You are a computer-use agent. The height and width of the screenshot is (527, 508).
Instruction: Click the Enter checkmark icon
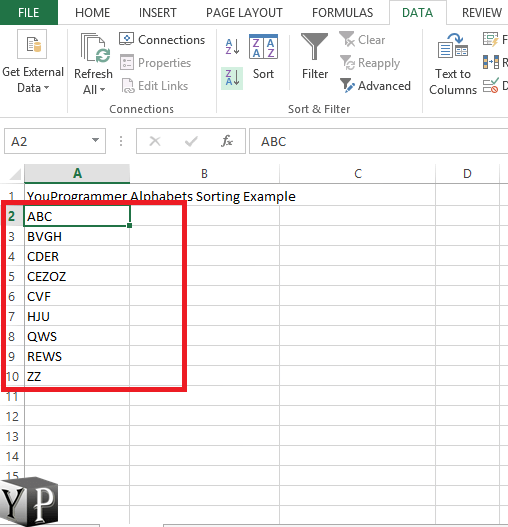pyautogui.click(x=191, y=141)
